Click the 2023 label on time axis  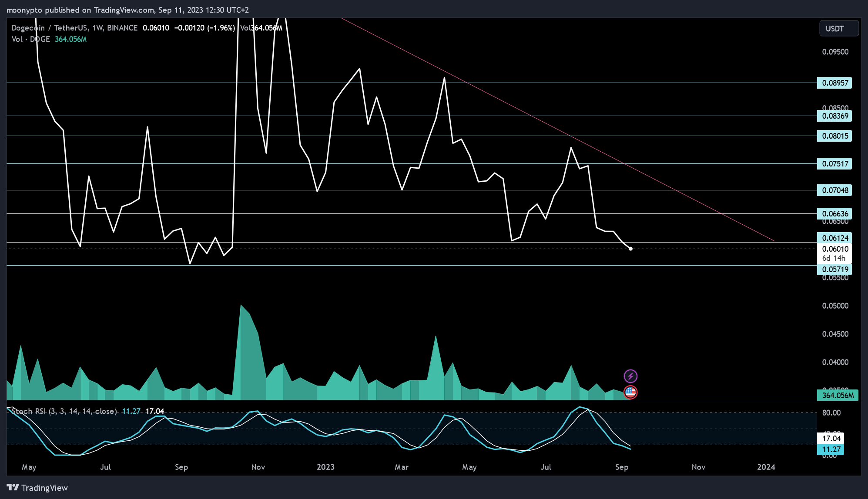pyautogui.click(x=325, y=467)
